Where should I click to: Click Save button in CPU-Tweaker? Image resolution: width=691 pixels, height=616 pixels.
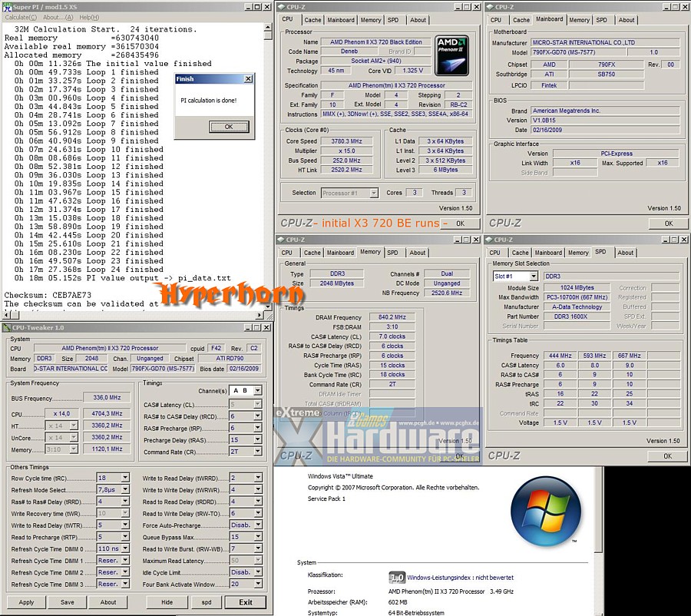tap(68, 602)
